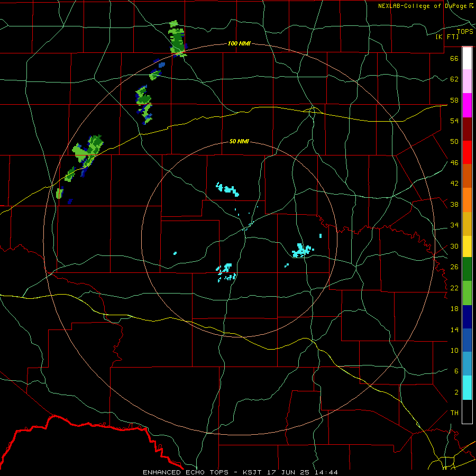Click the green echo at the 100 NMI ring
Viewport: 476px width, 476px height.
tap(177, 39)
